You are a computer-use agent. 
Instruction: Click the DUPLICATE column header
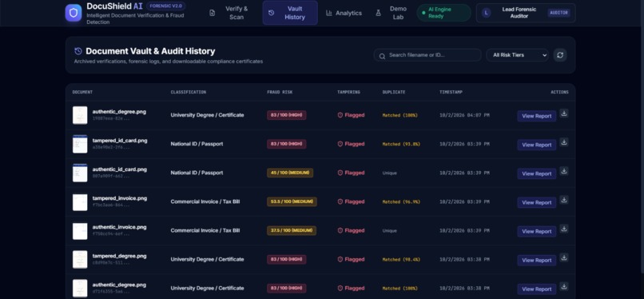tap(393, 93)
